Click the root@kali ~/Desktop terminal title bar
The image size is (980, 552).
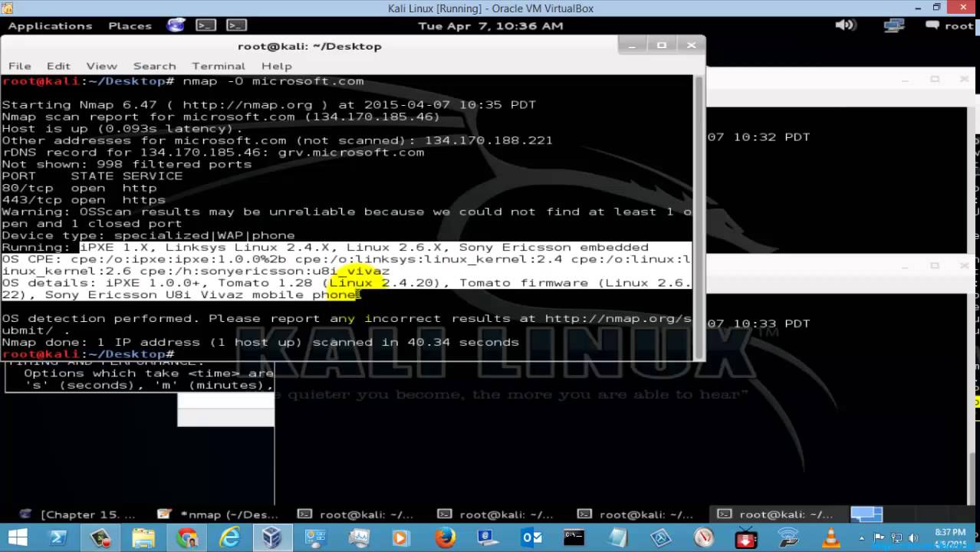(x=309, y=46)
